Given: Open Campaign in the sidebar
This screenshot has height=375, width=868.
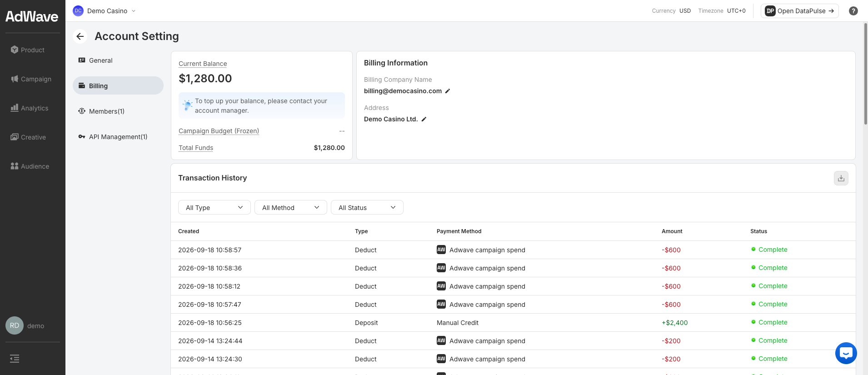Looking at the screenshot, I should (x=31, y=79).
